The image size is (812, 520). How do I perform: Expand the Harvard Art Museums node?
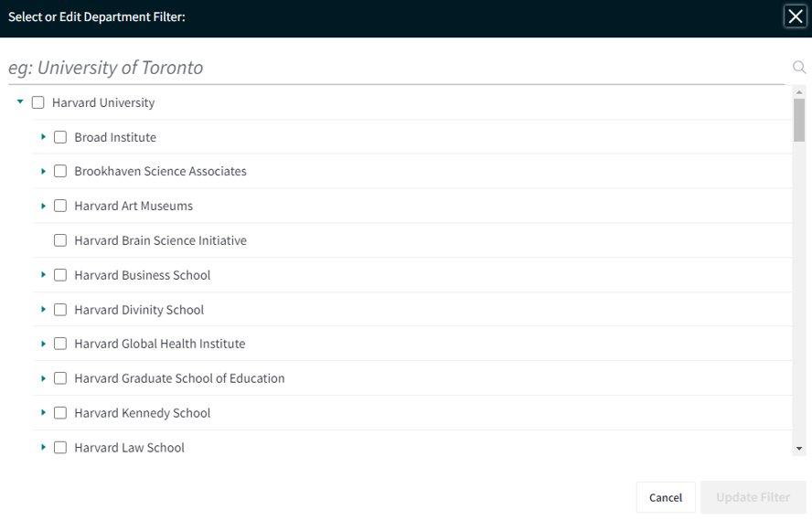(x=44, y=206)
